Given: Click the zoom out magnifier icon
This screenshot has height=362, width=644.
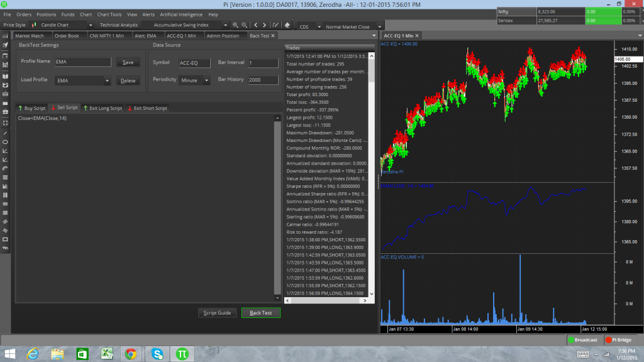Looking at the screenshot, I should (x=243, y=25).
